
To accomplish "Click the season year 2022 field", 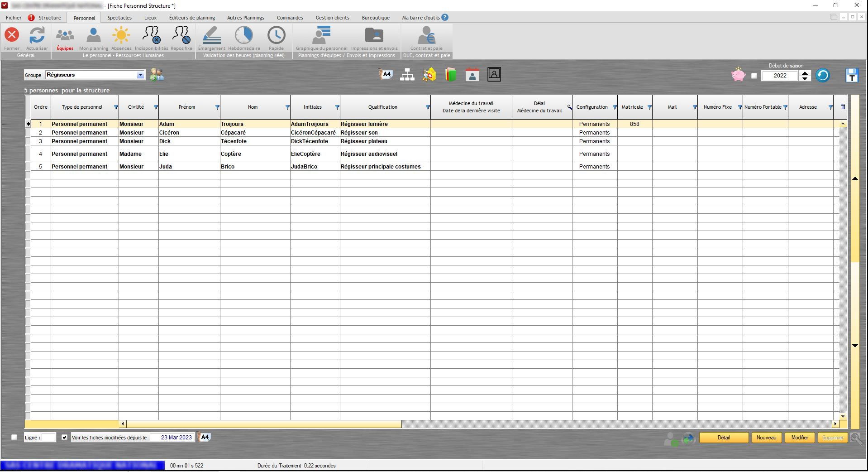I will tap(780, 76).
